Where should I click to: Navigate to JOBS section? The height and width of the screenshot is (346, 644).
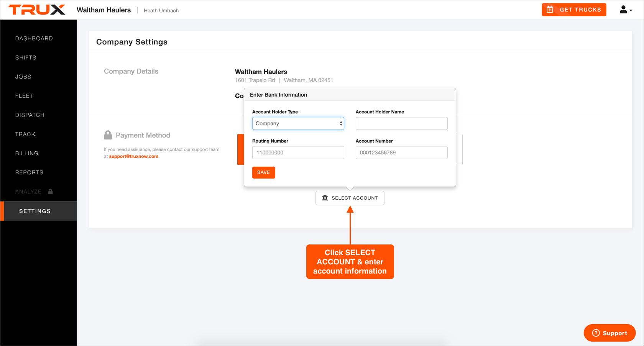click(23, 77)
